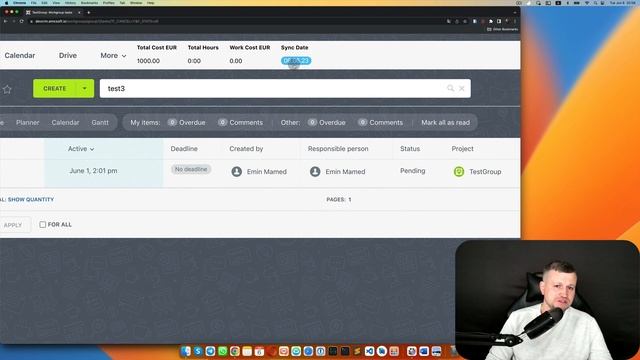
Task: Click the Chrome address bar
Action: 237,21
